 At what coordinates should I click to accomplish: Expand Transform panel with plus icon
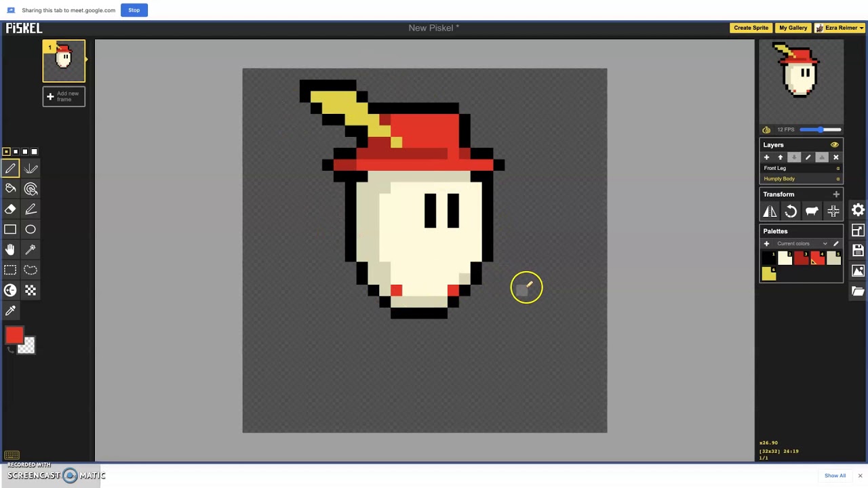(835, 195)
